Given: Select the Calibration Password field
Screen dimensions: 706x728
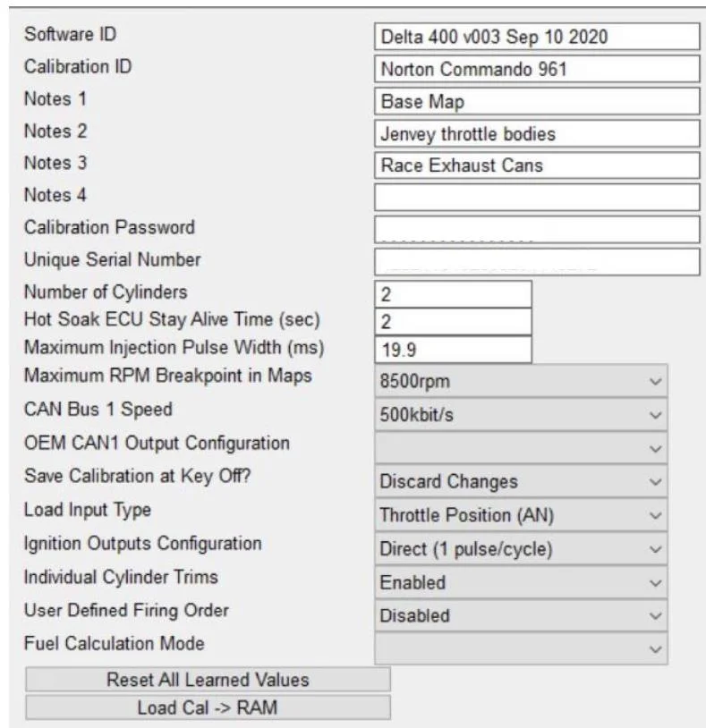Looking at the screenshot, I should click(x=536, y=229).
